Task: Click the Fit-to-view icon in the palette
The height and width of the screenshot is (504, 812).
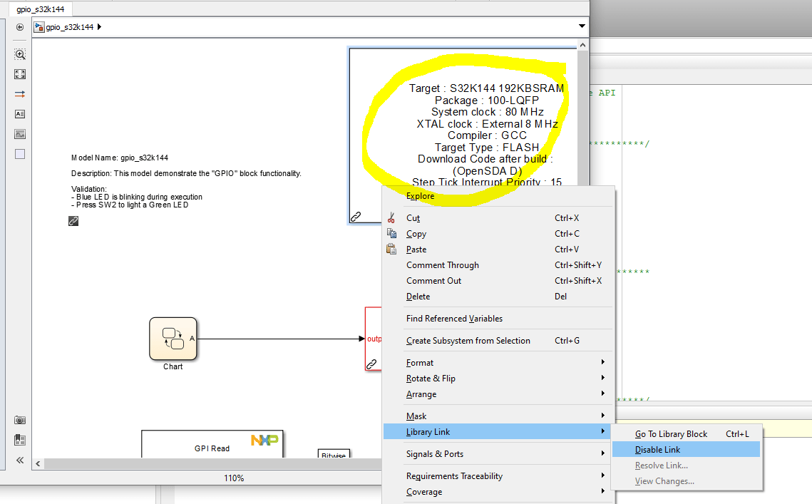Action: [x=20, y=73]
